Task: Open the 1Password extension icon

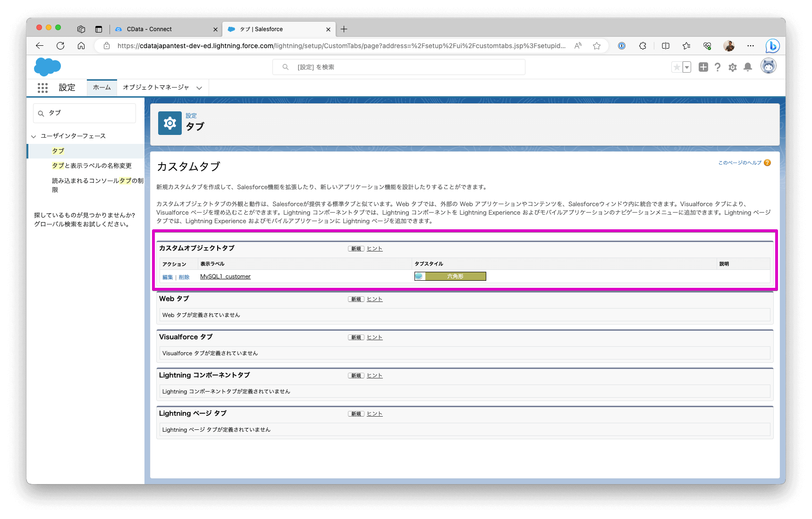Action: [622, 46]
